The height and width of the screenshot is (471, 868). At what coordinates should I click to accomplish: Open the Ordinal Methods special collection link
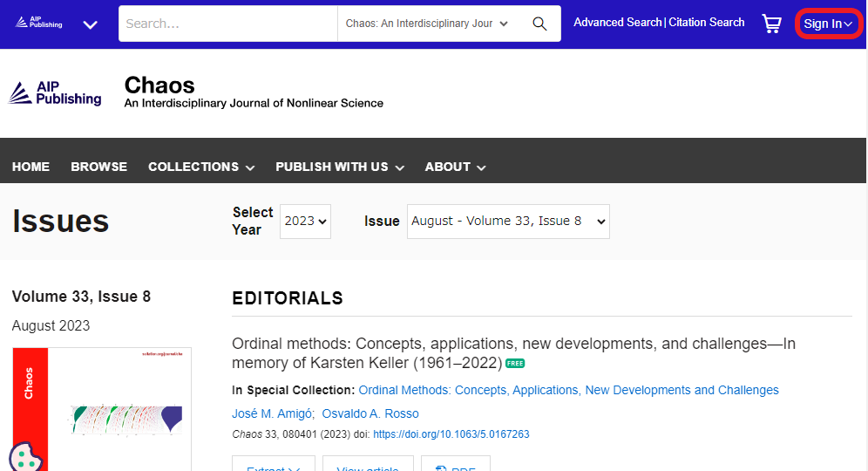coord(568,390)
